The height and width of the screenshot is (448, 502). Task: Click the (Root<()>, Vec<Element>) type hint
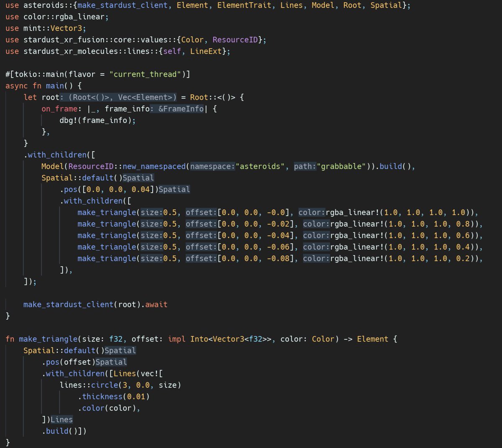coord(118,97)
